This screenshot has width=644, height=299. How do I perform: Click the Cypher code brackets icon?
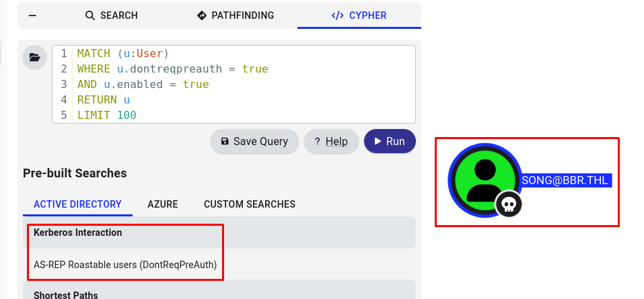(338, 15)
